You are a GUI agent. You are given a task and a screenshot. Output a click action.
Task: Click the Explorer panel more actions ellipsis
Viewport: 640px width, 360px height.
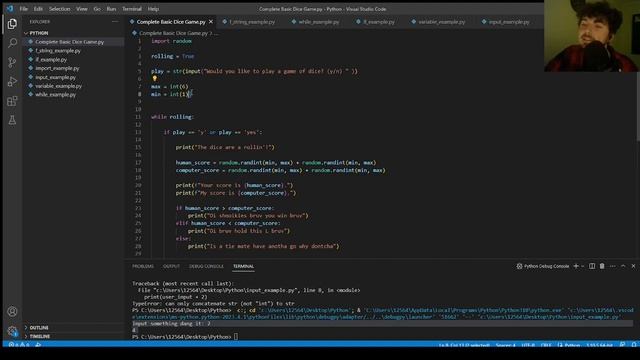(x=115, y=22)
